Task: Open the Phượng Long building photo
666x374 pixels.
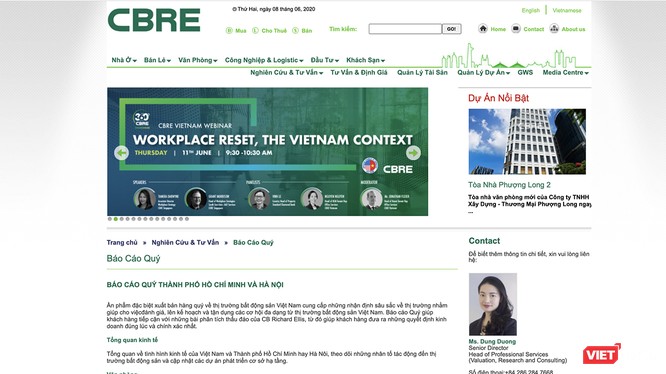Action: (527, 141)
